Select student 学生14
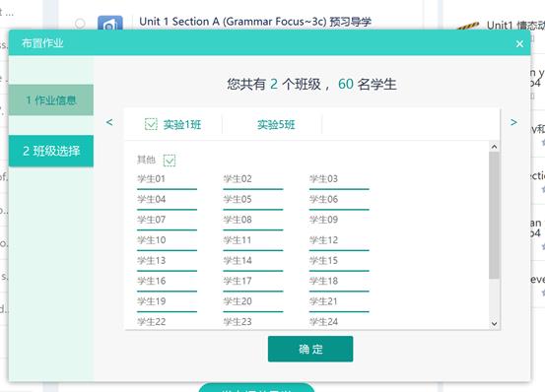Screen dimensions: 545x392 238,261
